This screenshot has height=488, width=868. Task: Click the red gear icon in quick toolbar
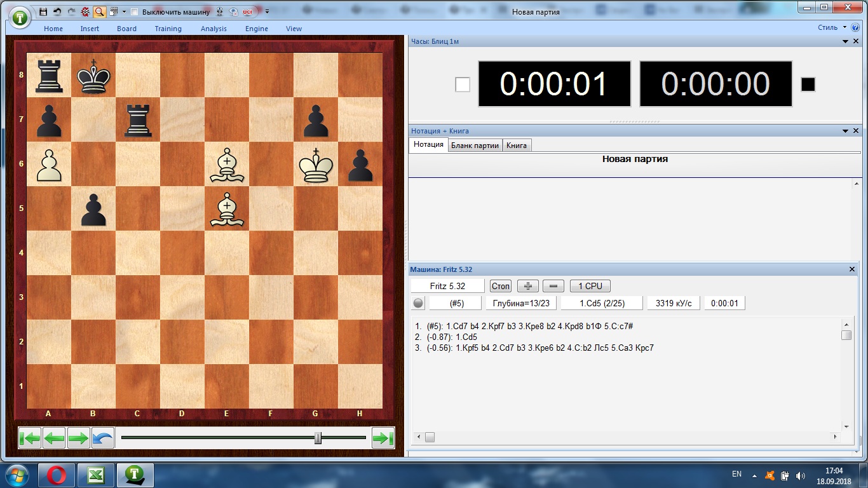(85, 11)
